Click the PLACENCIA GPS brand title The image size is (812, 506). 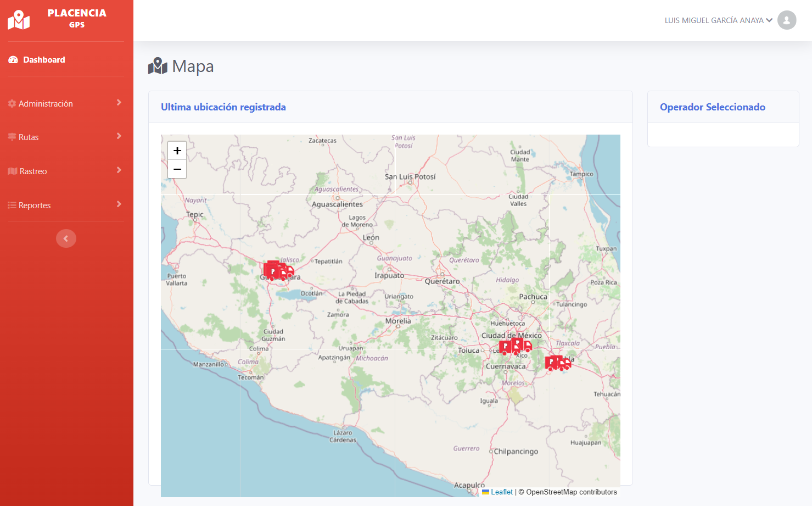pos(77,18)
